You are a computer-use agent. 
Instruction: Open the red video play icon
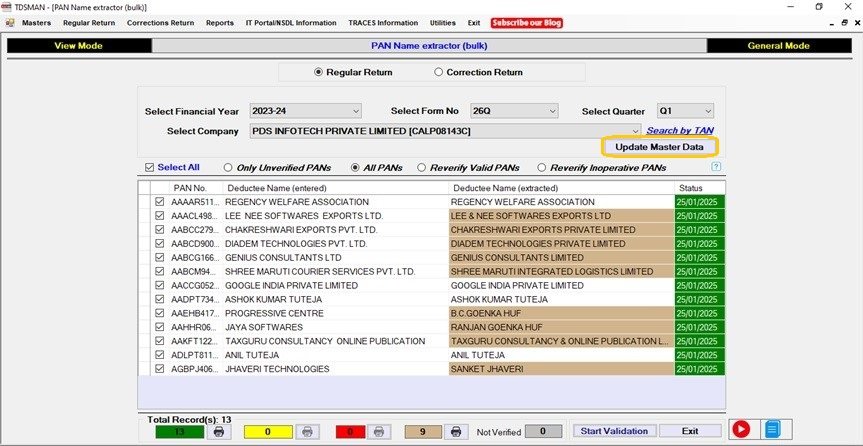coord(741,428)
